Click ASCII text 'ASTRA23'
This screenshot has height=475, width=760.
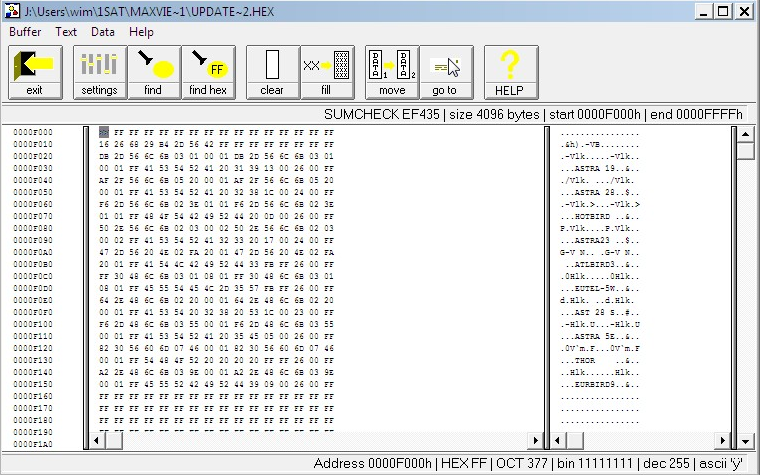tap(592, 241)
